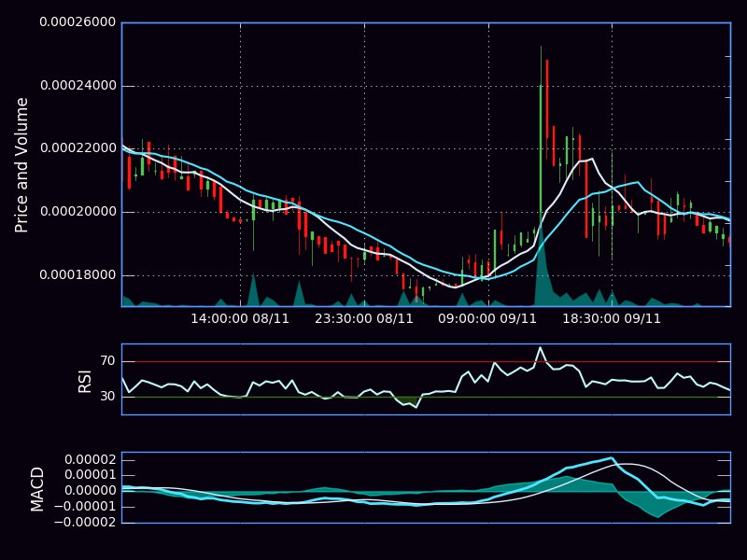Select the 23:30:00 08/11 time label
Screen dimensions: 747x560
click(x=364, y=318)
